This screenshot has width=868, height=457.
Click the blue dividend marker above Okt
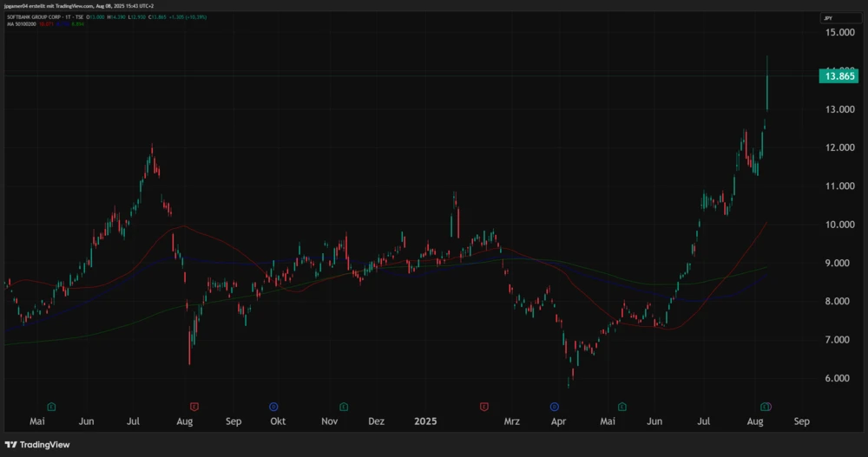[x=273, y=407]
